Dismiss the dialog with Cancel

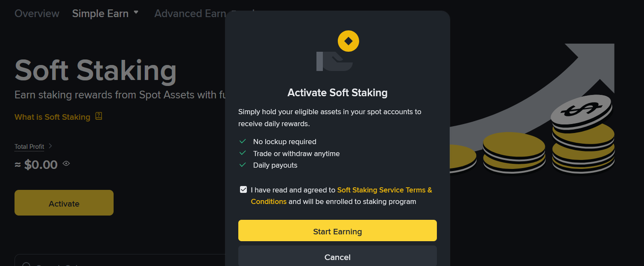coord(337,256)
